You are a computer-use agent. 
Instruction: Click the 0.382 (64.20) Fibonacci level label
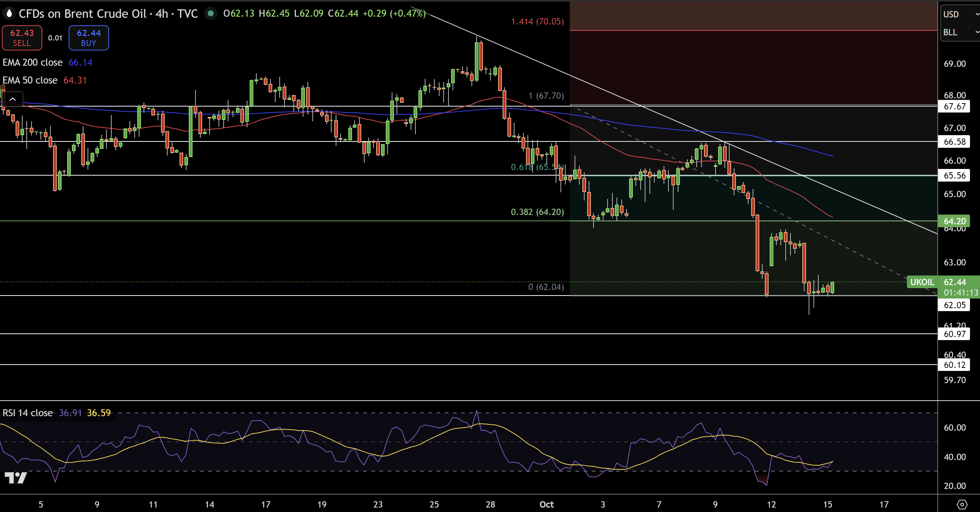(537, 212)
